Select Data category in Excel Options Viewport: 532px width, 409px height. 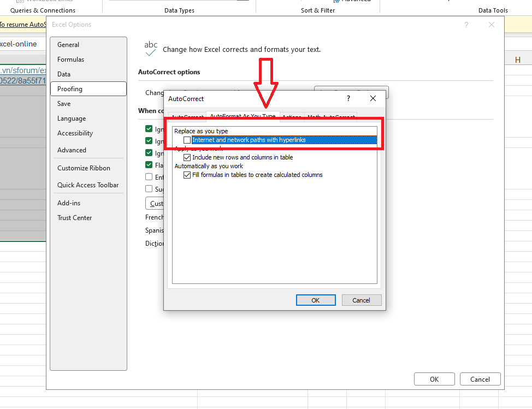tap(88, 74)
